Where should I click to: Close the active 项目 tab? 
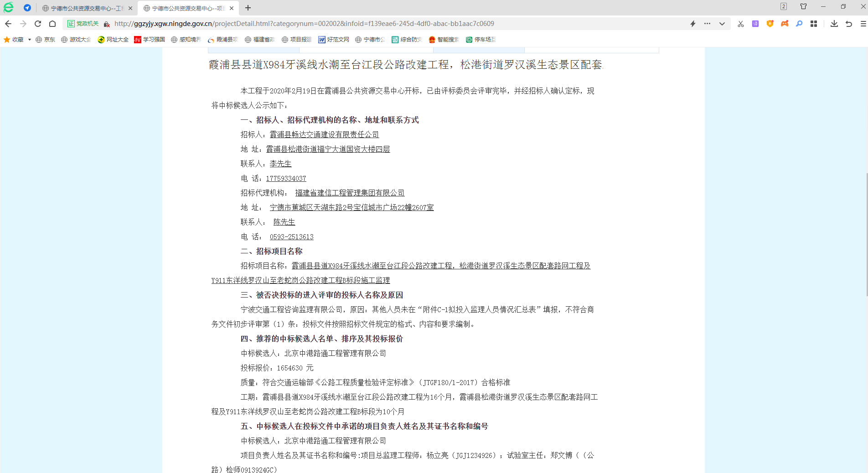pos(232,8)
